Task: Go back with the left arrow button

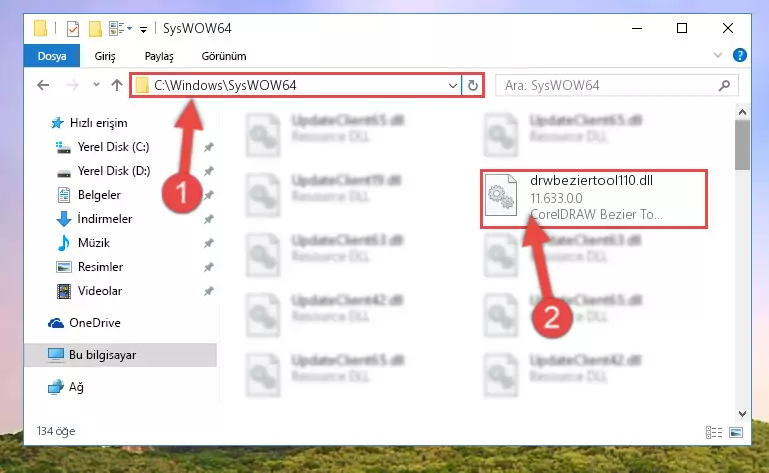Action: click(43, 85)
